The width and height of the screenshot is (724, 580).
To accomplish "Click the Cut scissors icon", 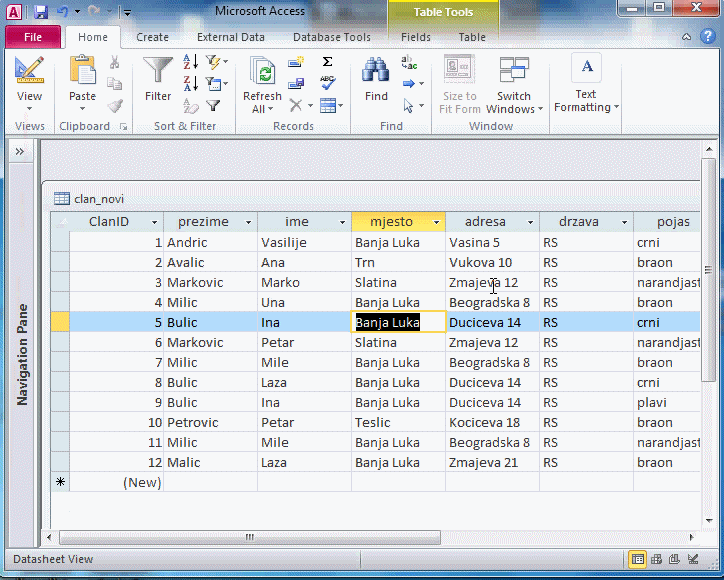I will tap(114, 62).
